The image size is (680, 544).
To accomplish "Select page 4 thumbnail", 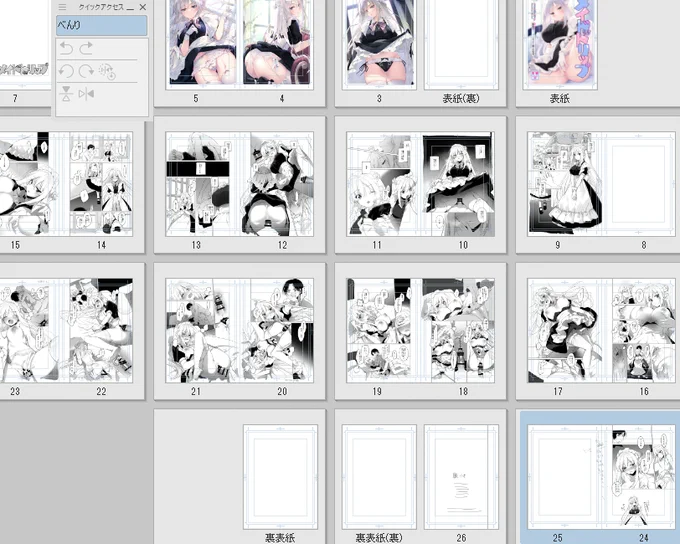I will (x=277, y=43).
